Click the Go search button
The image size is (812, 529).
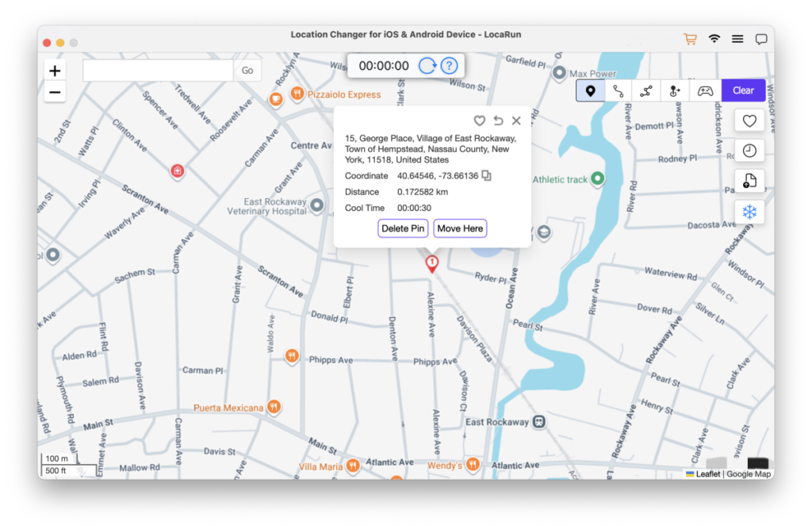(247, 71)
